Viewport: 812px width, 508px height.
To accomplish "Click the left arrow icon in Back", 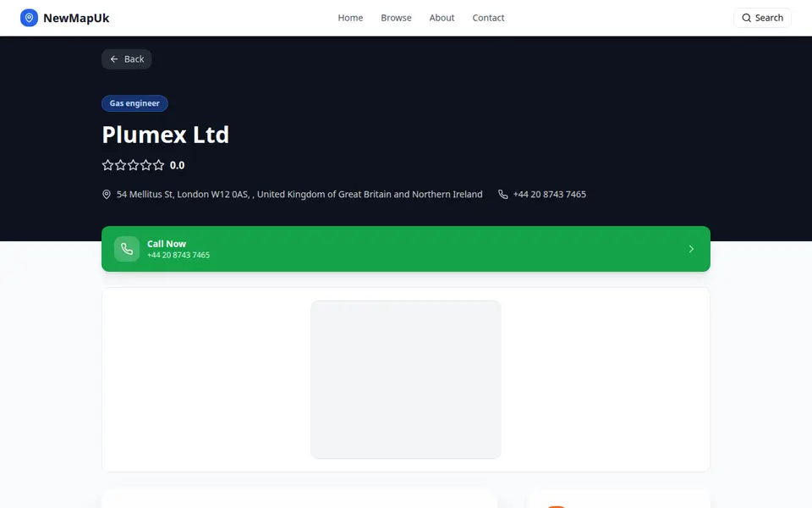I will tap(114, 59).
